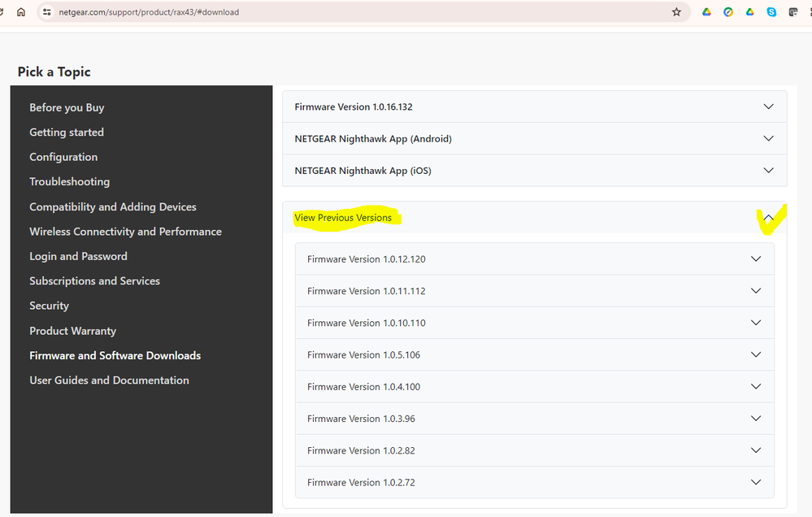Expand NETGEAR Nighthawk App (iOS) section

535,171
